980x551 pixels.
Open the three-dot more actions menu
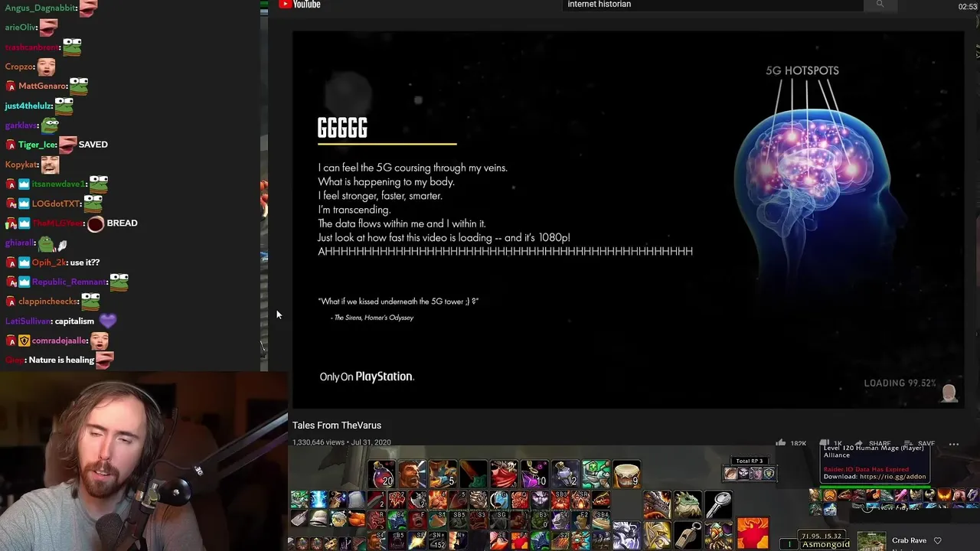click(x=954, y=444)
